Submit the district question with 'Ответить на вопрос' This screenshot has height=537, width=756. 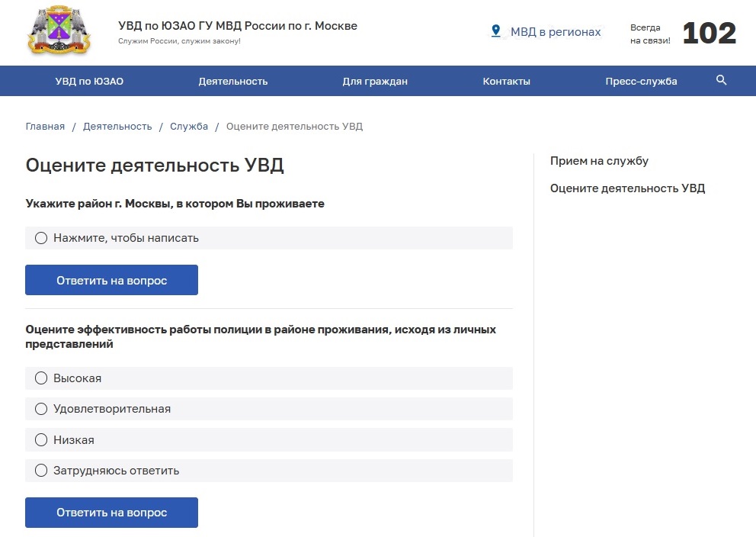coord(112,280)
